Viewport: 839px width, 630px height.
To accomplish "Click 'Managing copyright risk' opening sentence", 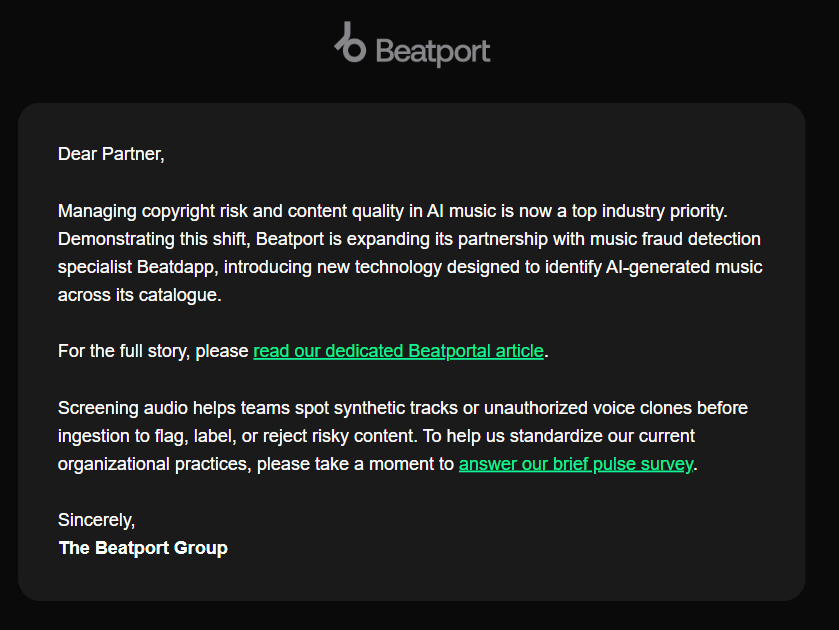I will click(x=152, y=211).
